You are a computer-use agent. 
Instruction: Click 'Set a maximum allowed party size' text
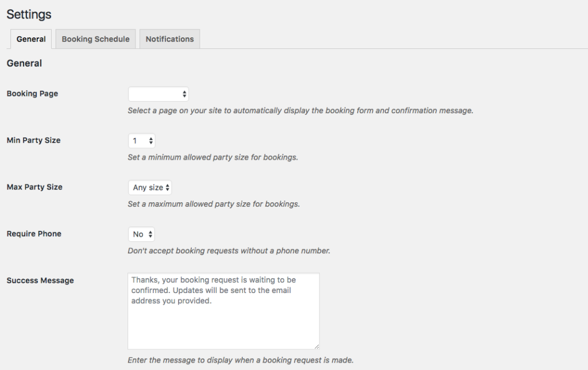click(x=214, y=204)
